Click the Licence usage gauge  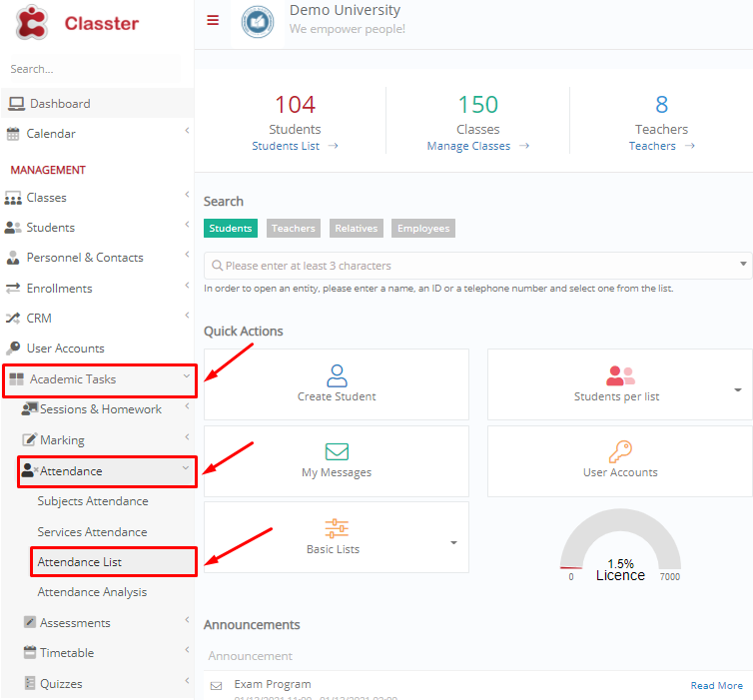click(620, 545)
